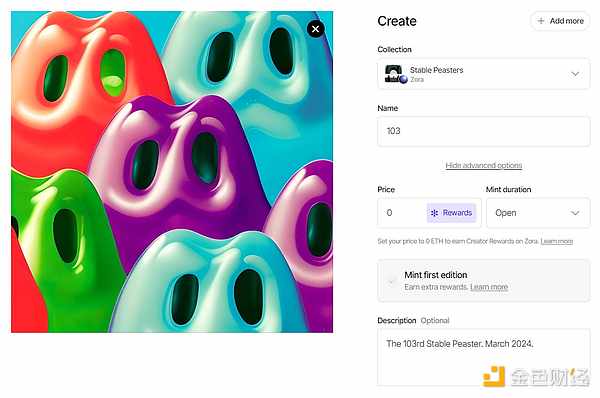Image resolution: width=600 pixels, height=398 pixels.
Task: Expand the Collection chevron arrow
Action: [575, 73]
